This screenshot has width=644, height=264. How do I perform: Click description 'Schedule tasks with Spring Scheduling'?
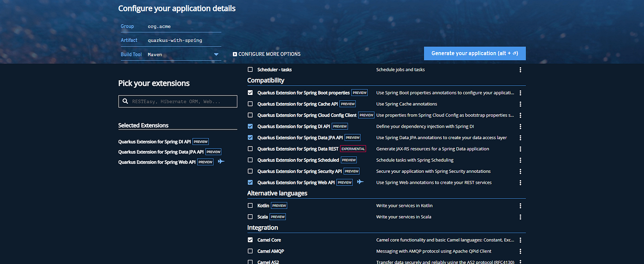pos(415,160)
